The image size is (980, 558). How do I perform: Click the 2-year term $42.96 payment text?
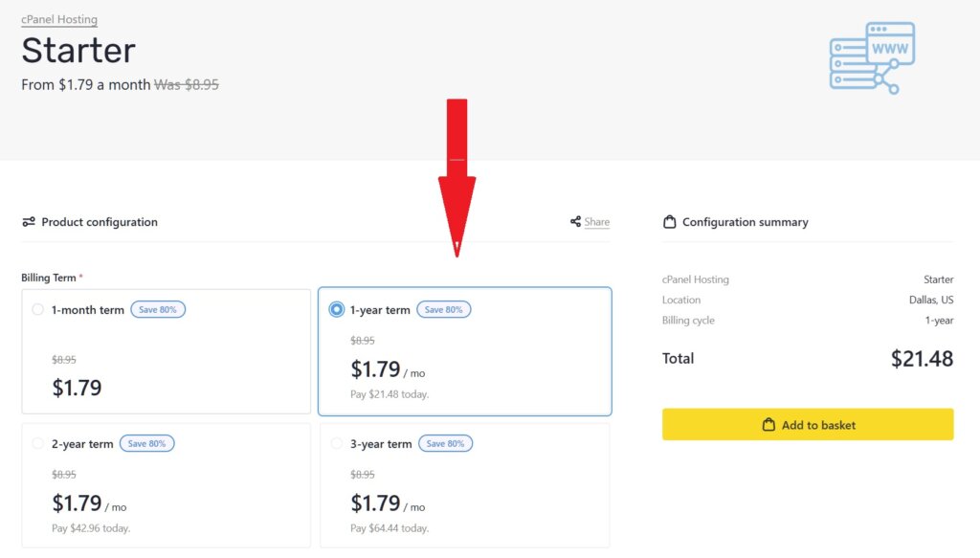(x=91, y=527)
